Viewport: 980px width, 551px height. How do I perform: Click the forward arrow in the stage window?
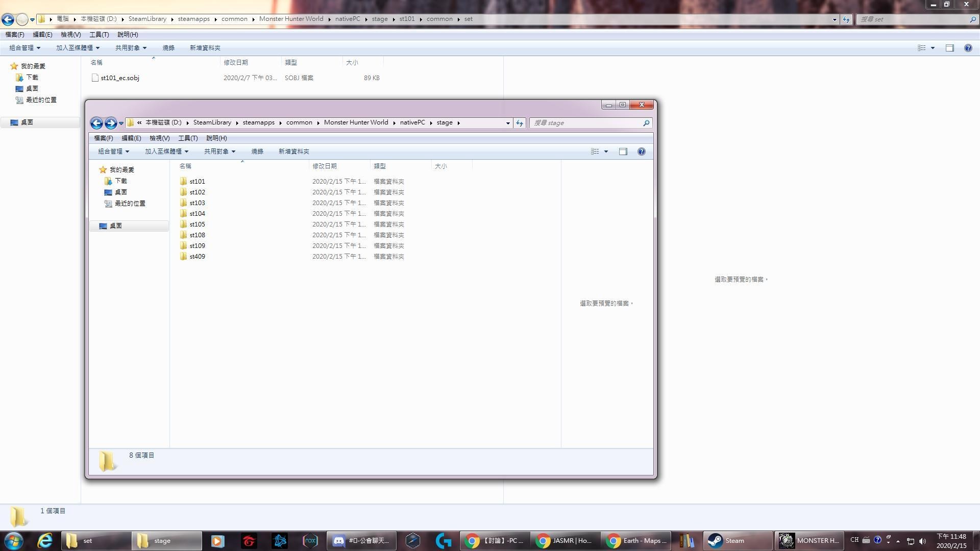pyautogui.click(x=110, y=123)
